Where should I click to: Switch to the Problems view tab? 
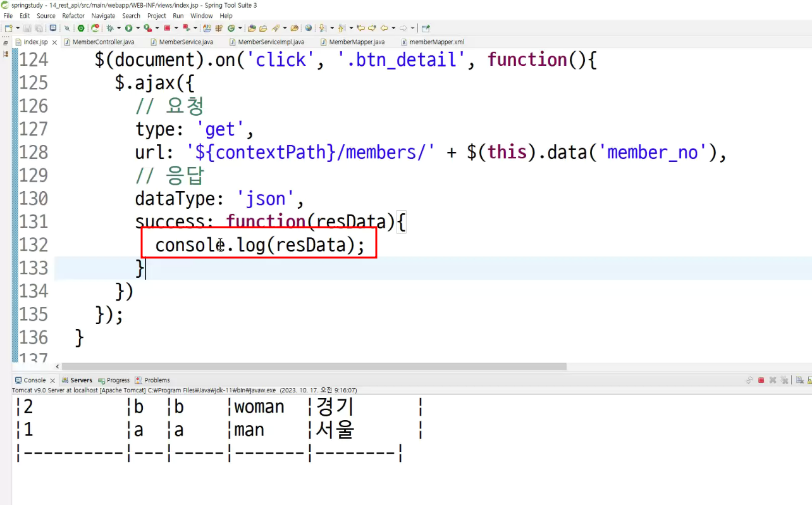[x=152, y=380]
